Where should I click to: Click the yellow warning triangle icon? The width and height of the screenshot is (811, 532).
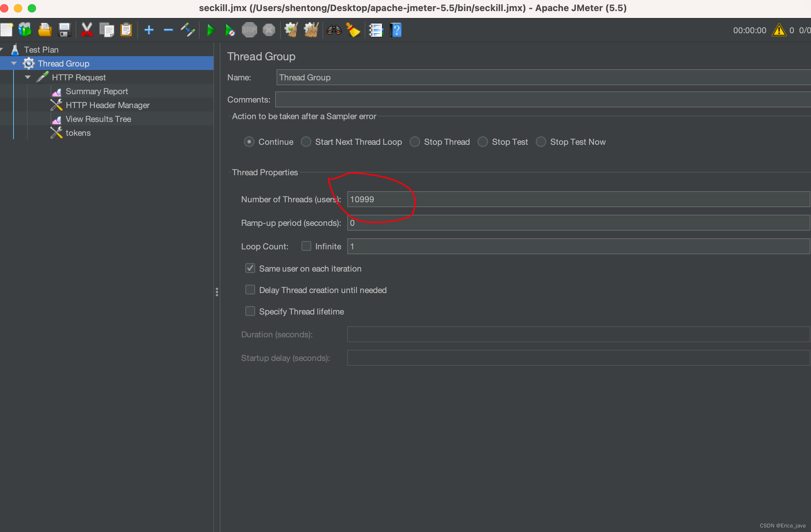(779, 30)
